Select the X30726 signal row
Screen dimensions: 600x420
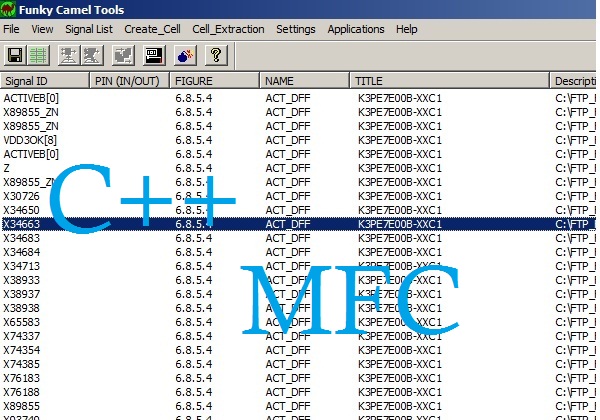tap(298, 196)
